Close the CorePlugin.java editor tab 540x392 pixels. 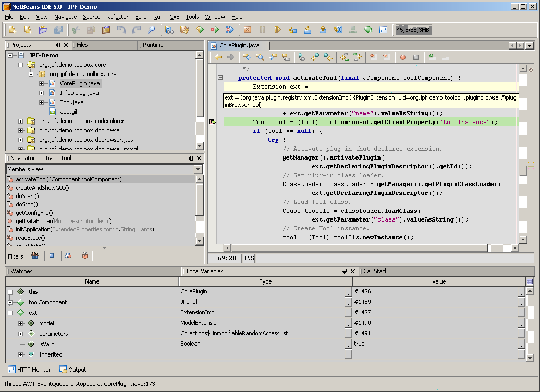266,45
